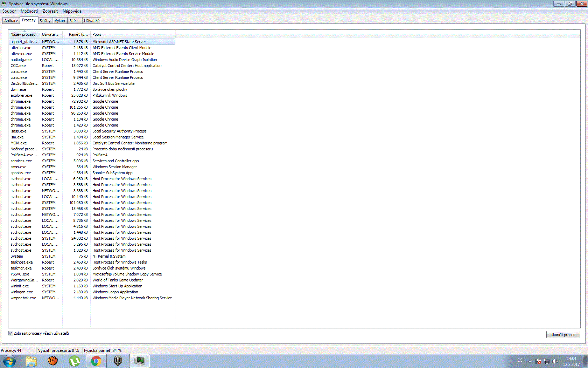The width and height of the screenshot is (588, 368).
Task: Sort by the 'Název procesu' column header
Action: [x=24, y=34]
